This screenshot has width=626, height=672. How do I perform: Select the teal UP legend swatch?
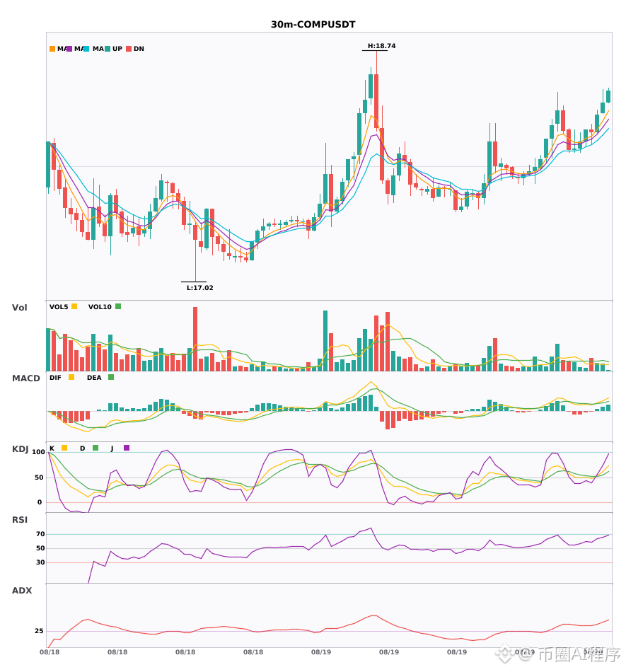click(108, 49)
